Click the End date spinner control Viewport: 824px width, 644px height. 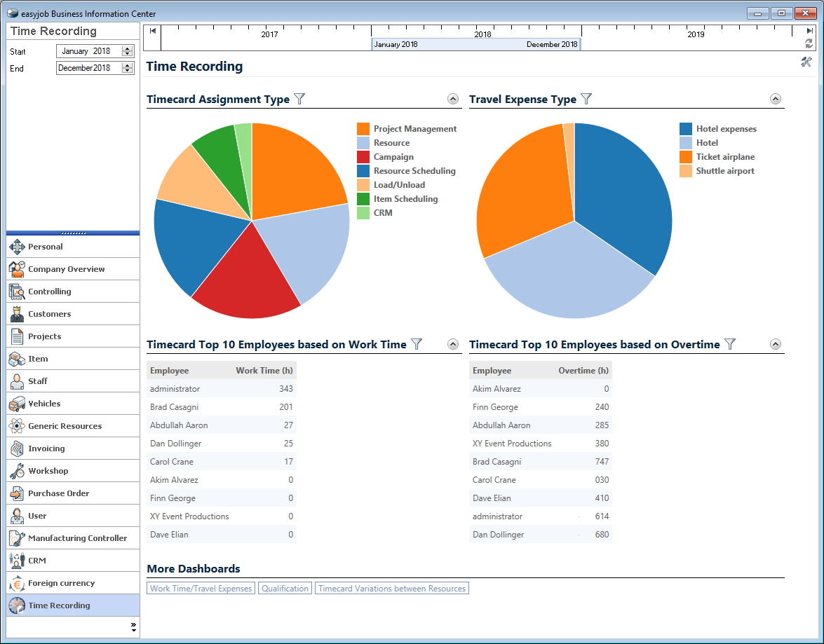pyautogui.click(x=127, y=68)
